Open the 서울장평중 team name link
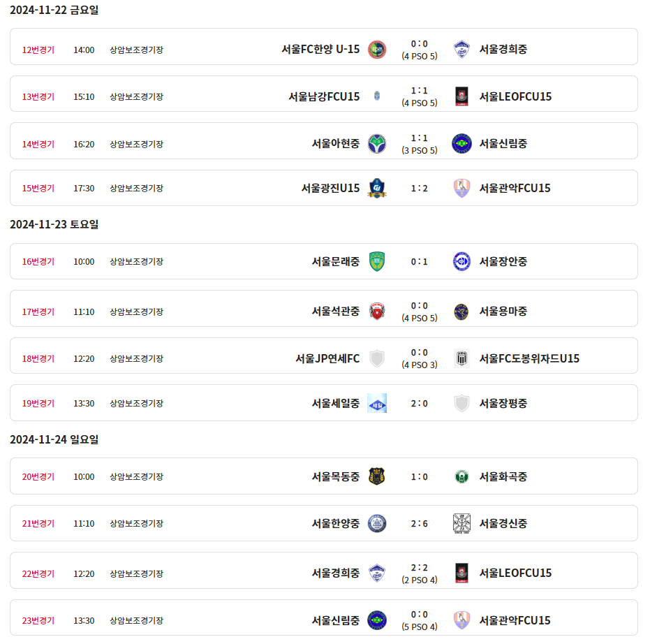The height and width of the screenshot is (644, 650). point(503,403)
